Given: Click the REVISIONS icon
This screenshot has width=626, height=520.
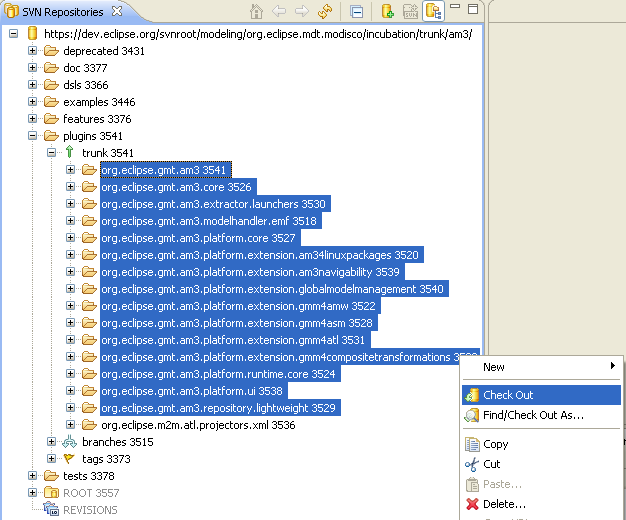Looking at the screenshot, I should [51, 509].
